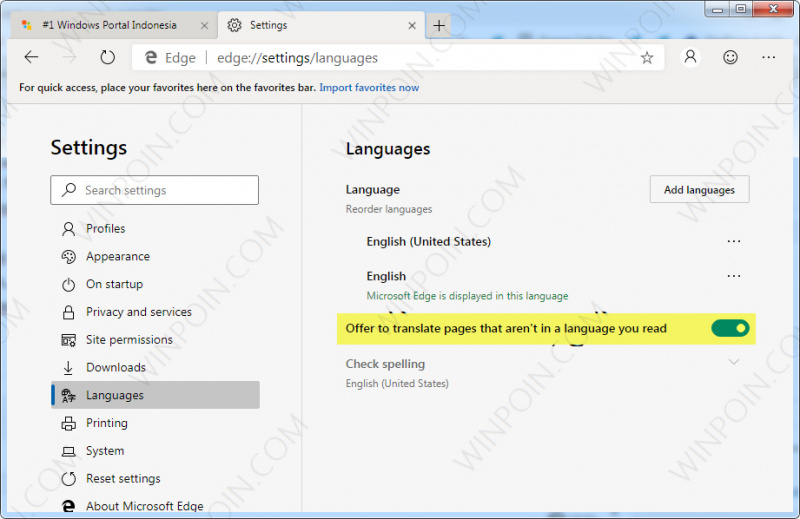The height and width of the screenshot is (519, 800).
Task: Click the Settings tab gear icon
Action: click(x=234, y=25)
